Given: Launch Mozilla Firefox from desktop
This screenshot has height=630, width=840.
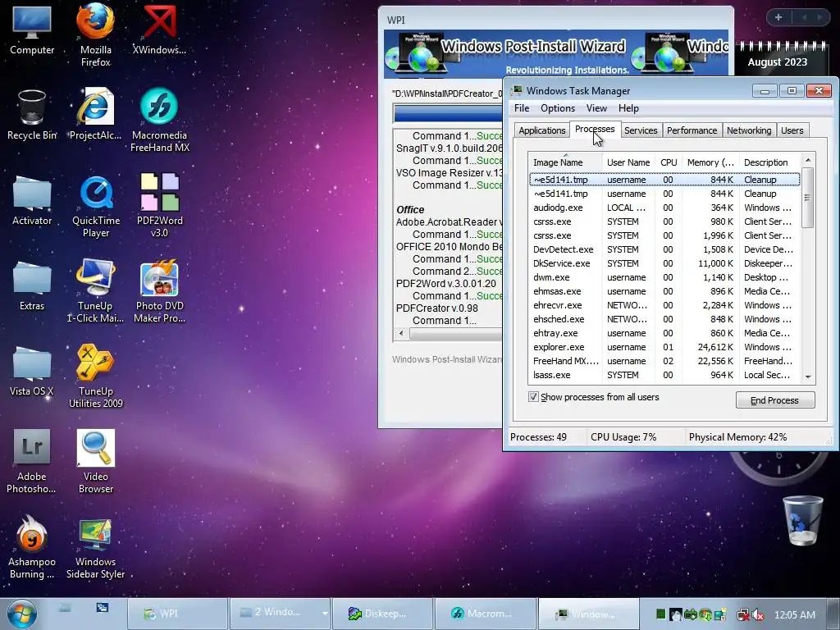Looking at the screenshot, I should point(95,34).
